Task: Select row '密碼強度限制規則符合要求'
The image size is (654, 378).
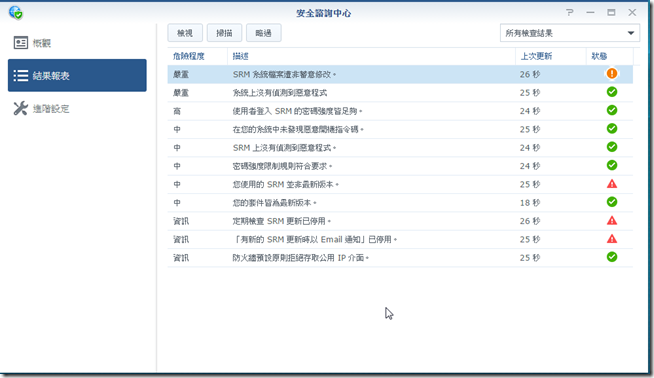Action: tap(400, 166)
